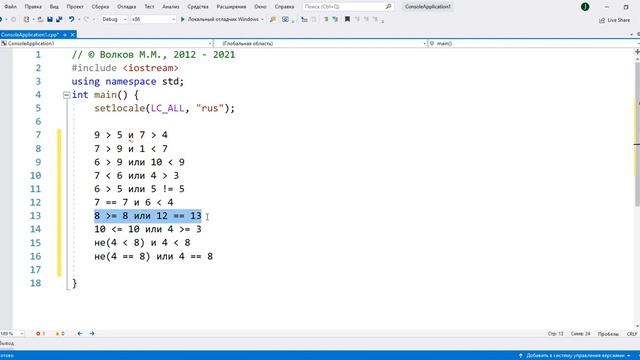This screenshot has height=360, width=640.
Task: Click line number 18 in the gutter
Action: [36, 283]
